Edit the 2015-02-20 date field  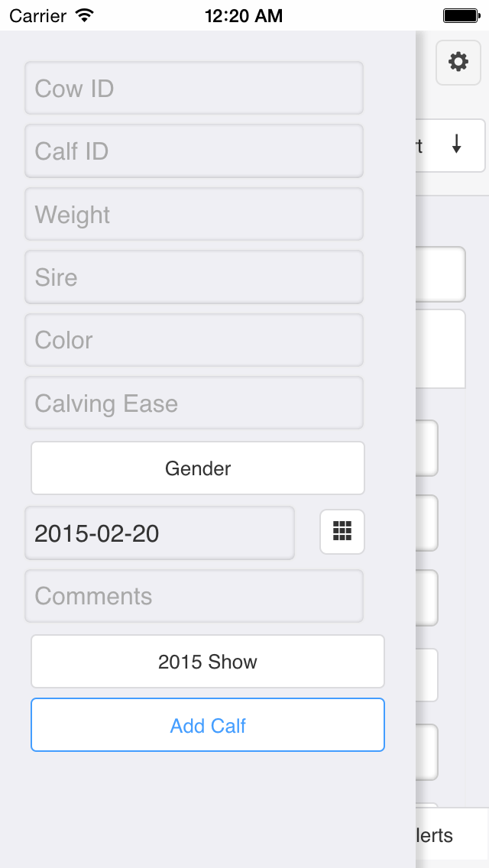[160, 533]
